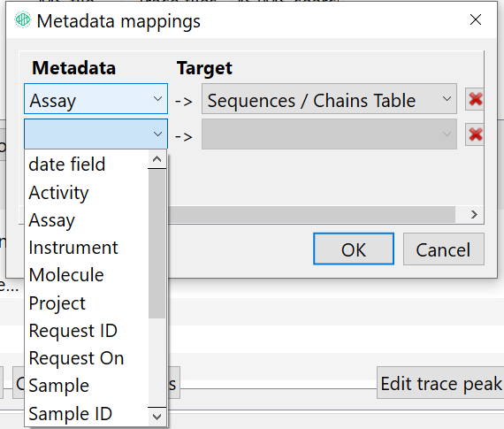Collapse the open empty metadata combo box
504x429 pixels.
click(95, 134)
